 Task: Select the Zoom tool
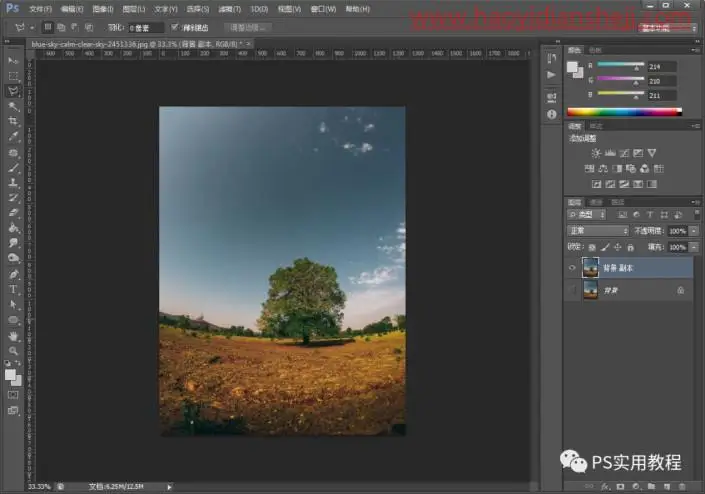pyautogui.click(x=13, y=351)
